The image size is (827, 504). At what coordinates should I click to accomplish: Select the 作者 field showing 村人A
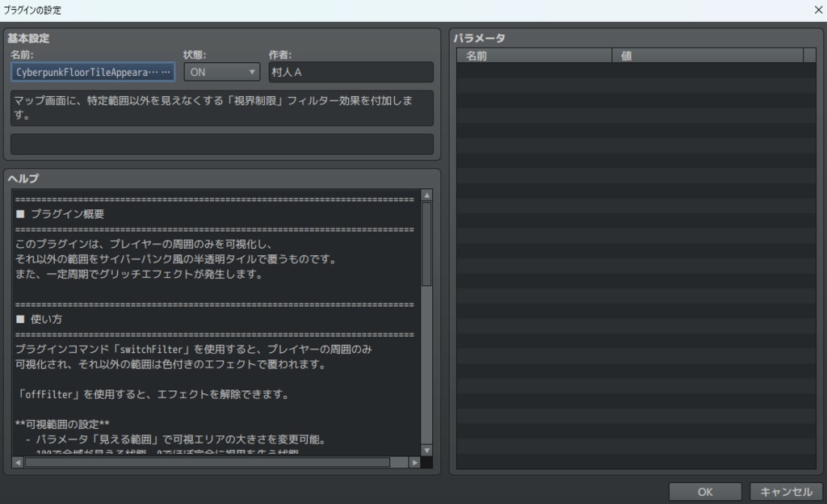(x=349, y=72)
